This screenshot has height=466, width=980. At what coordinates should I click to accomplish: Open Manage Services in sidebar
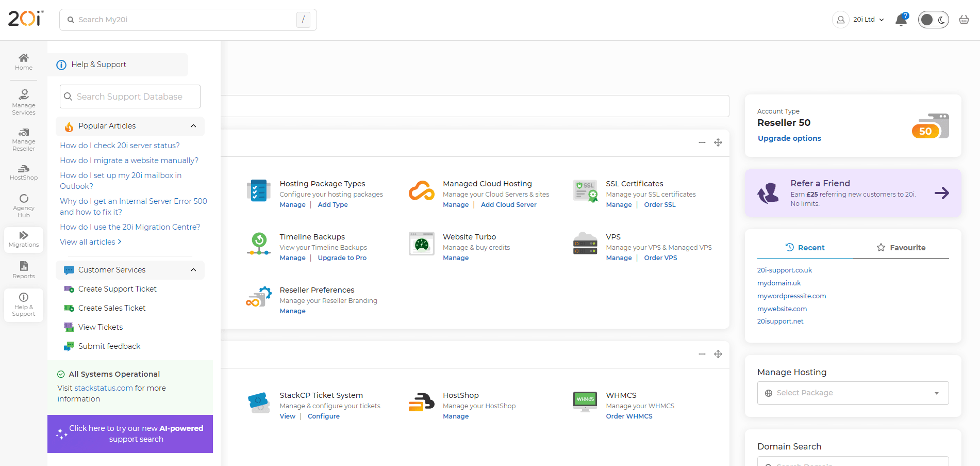pyautogui.click(x=24, y=102)
